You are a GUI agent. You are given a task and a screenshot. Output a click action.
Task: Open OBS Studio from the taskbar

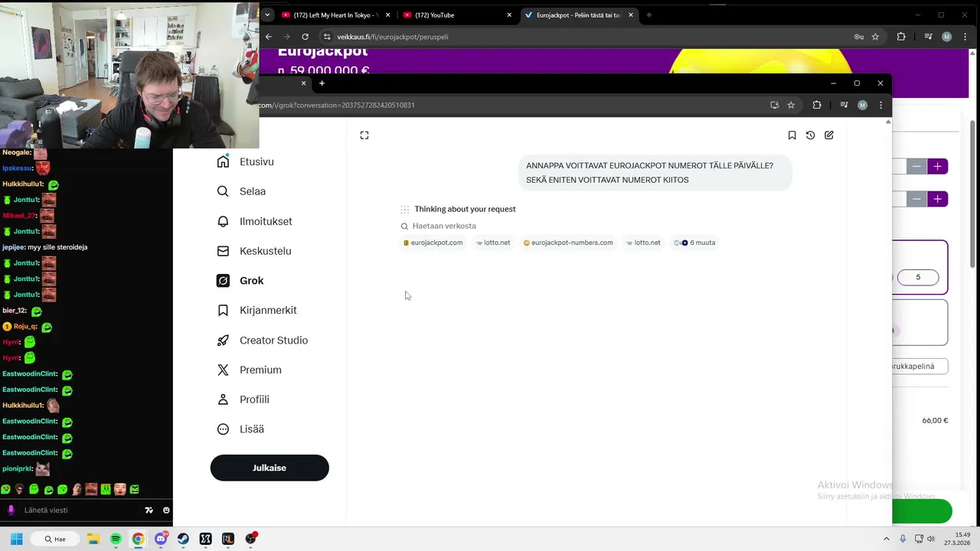click(250, 539)
